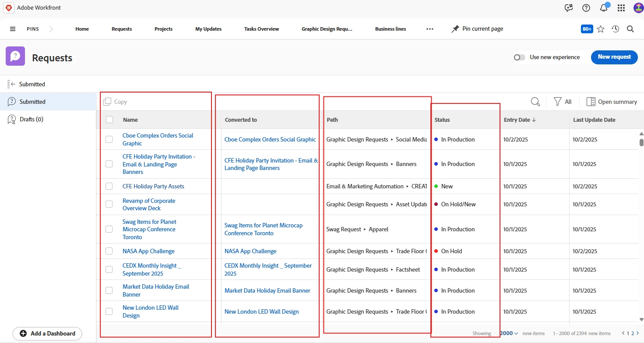Open the My Updates pinned tab
The width and height of the screenshot is (644, 343).
(x=208, y=29)
